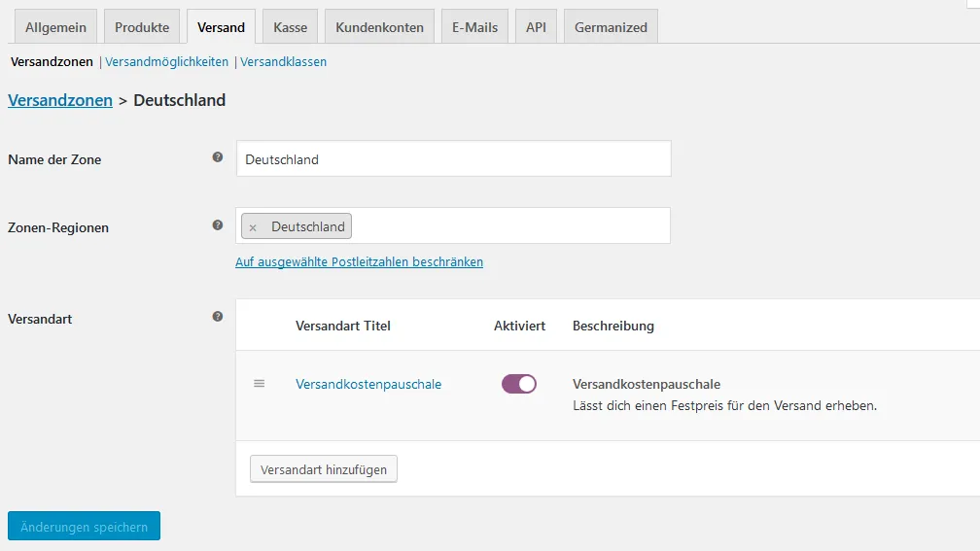The image size is (980, 551).
Task: Remove Deutschland tag via x icon
Action: point(253,227)
